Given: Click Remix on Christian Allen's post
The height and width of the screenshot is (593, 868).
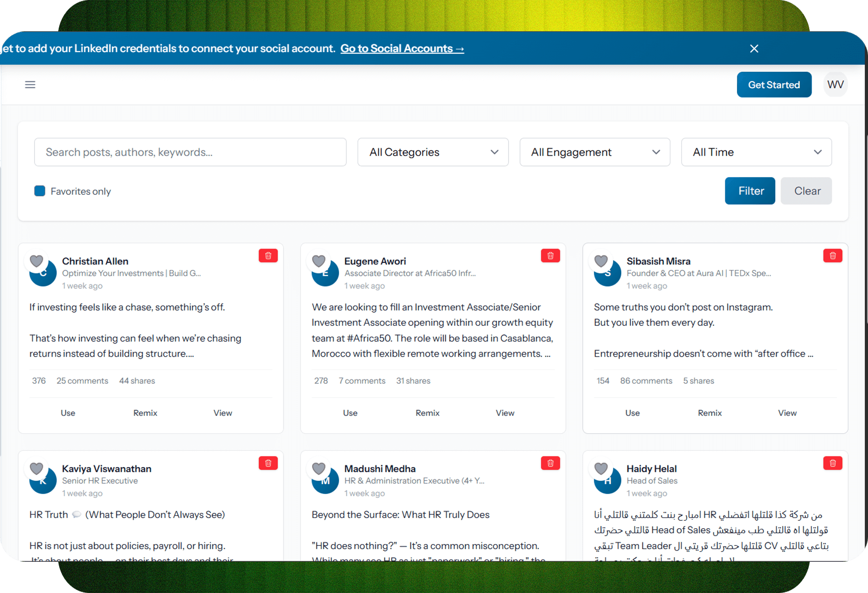Looking at the screenshot, I should pyautogui.click(x=145, y=413).
